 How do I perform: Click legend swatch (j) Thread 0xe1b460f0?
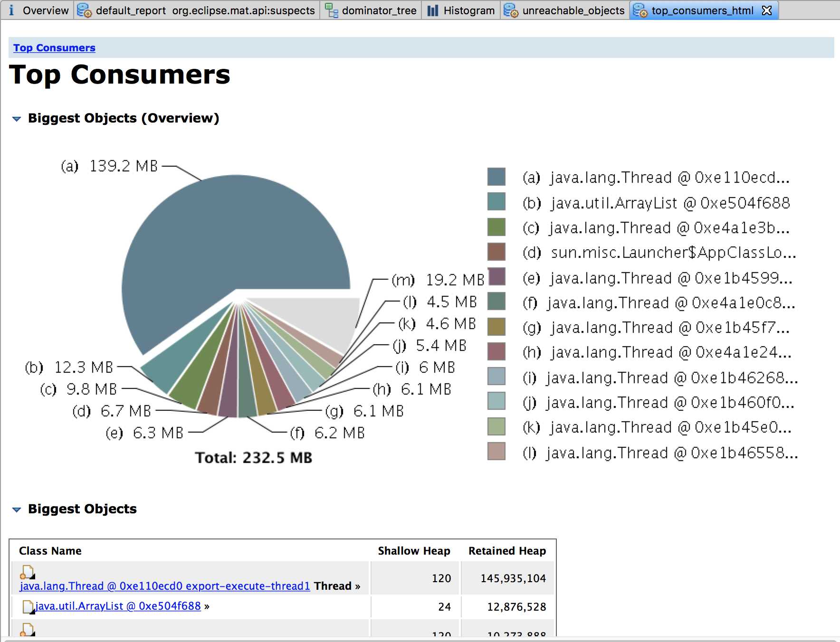point(496,401)
